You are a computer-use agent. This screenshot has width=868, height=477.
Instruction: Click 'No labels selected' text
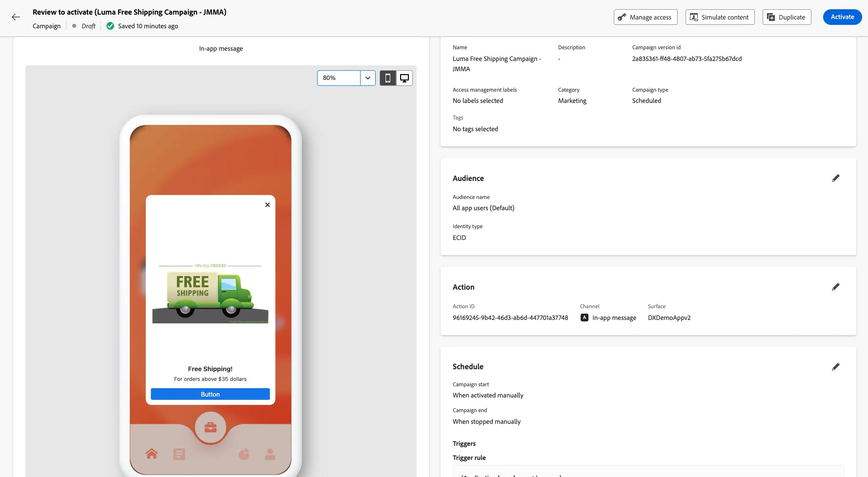478,100
